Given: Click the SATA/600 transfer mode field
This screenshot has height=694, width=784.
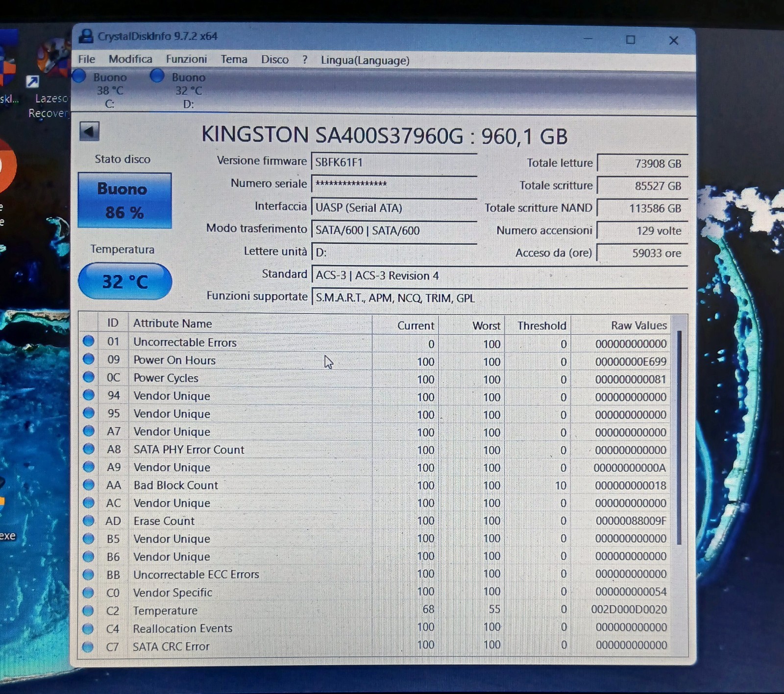Looking at the screenshot, I should coord(394,230).
